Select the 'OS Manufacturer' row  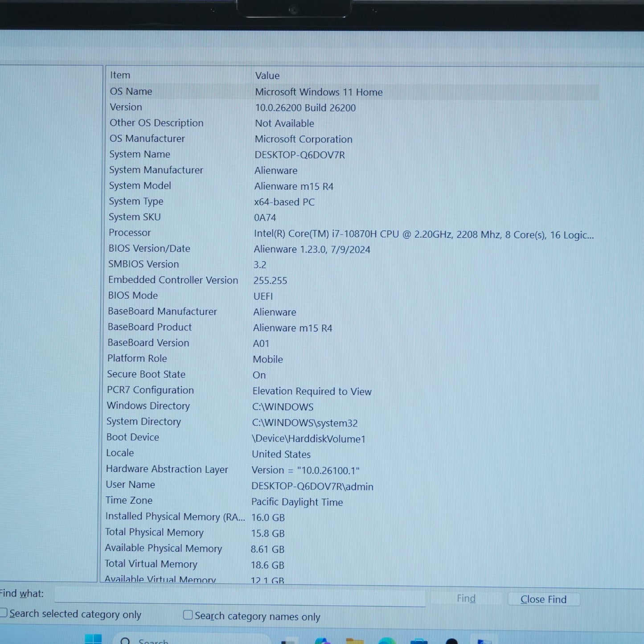147,139
